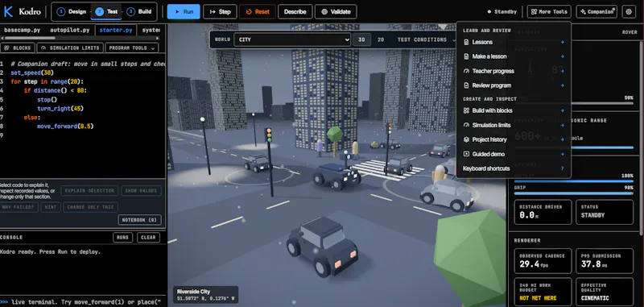Open Simulation Limits from editor toolbar
Viewport: 644px width, 307px height.
click(70, 48)
